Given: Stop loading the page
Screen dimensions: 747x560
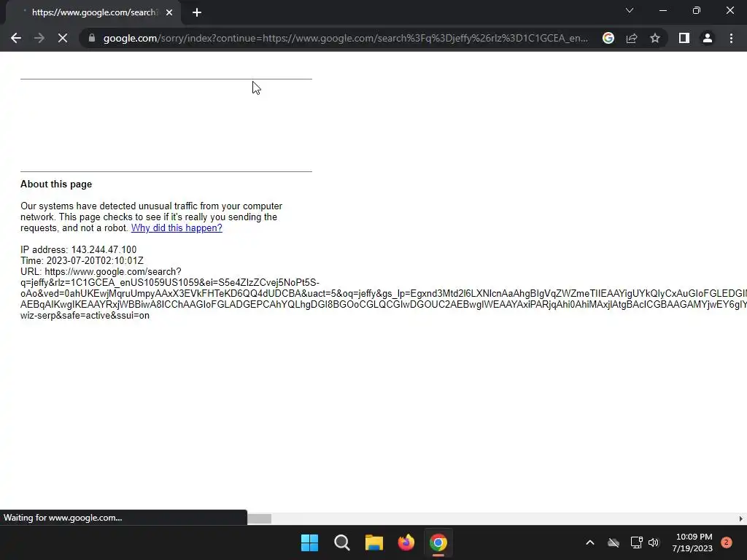Looking at the screenshot, I should (x=63, y=38).
